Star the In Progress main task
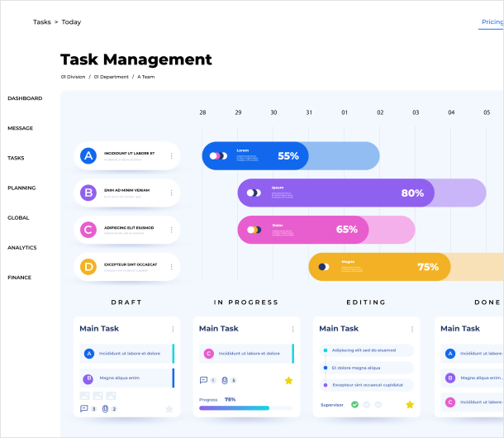Viewport: 504px width, 438px height. pyautogui.click(x=288, y=381)
